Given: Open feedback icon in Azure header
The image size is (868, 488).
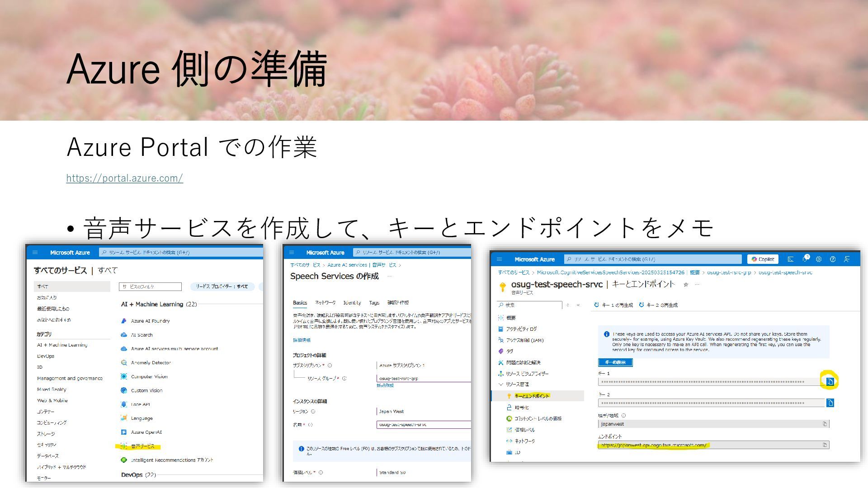Looking at the screenshot, I should (x=847, y=259).
